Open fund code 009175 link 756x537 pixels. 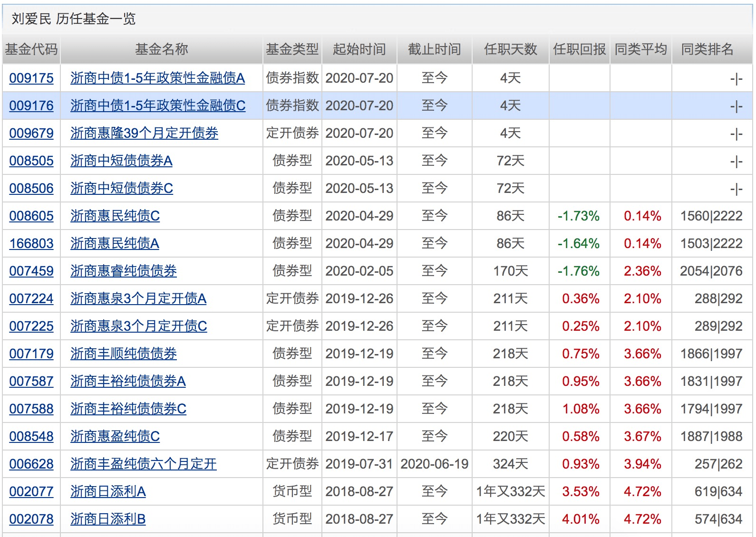click(31, 78)
